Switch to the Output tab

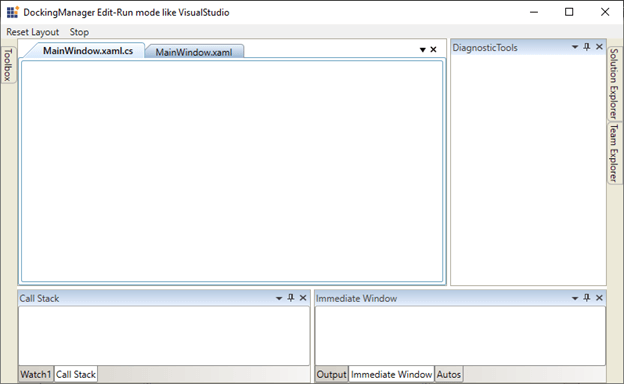[x=332, y=374]
